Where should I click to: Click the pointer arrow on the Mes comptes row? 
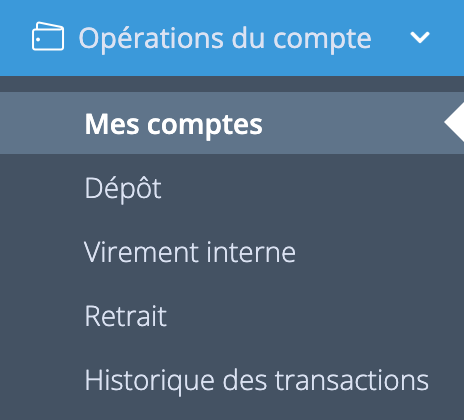coord(454,122)
